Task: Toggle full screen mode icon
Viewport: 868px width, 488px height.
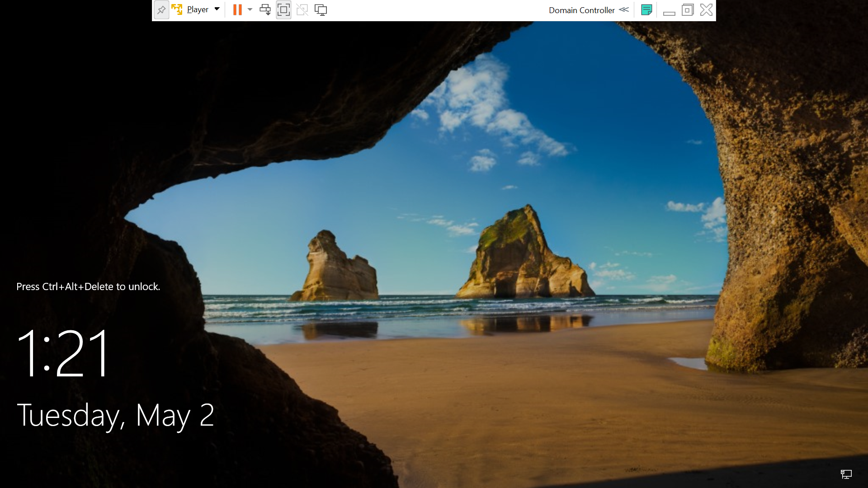Action: point(283,10)
